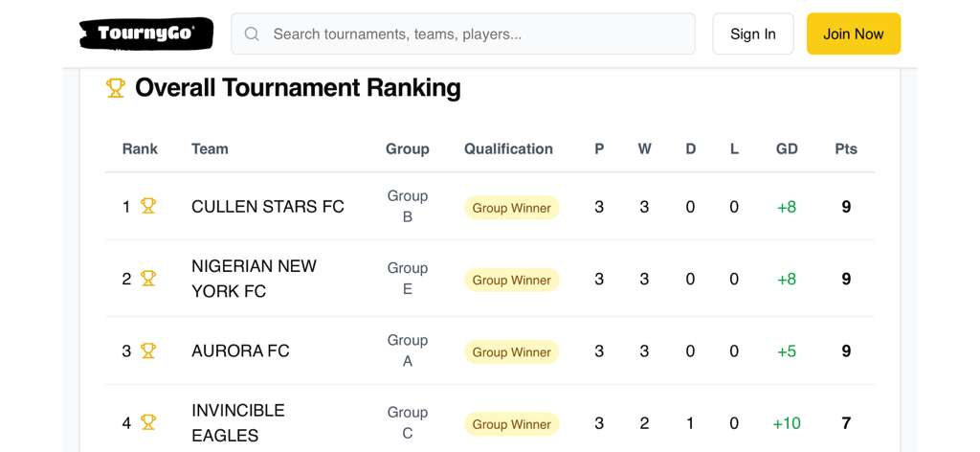Click the Qualification column header
This screenshot has height=452, width=980.
(508, 148)
